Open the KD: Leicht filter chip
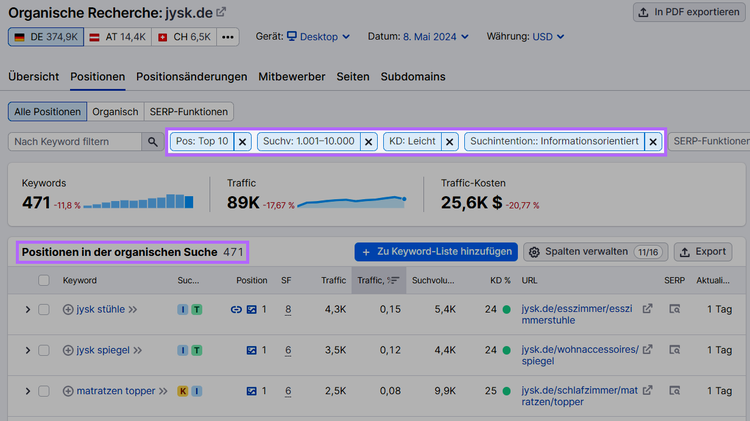The height and width of the screenshot is (421, 750). pyautogui.click(x=412, y=142)
